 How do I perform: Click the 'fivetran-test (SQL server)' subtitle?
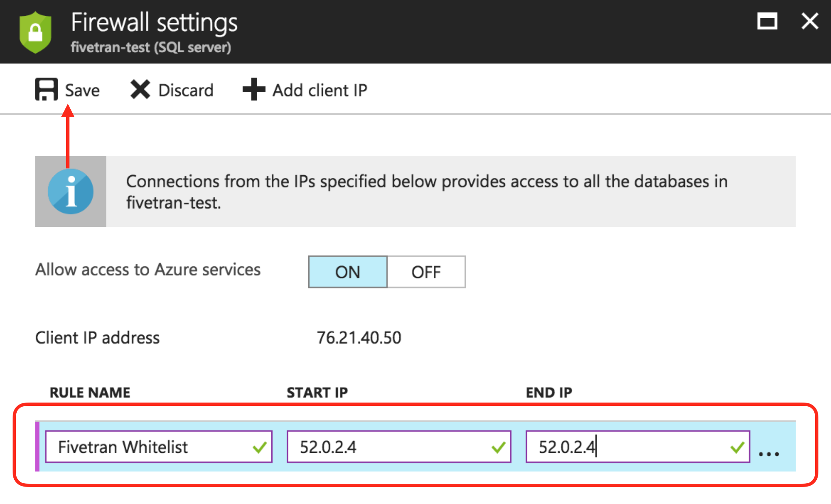tap(151, 47)
